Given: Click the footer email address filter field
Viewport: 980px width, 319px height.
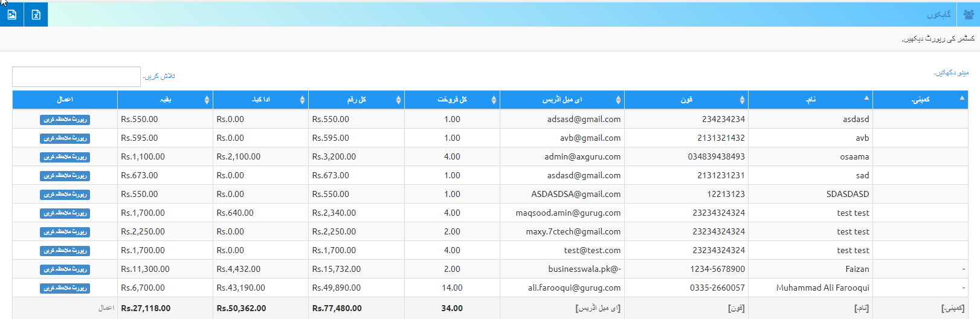Looking at the screenshot, I should point(598,308).
